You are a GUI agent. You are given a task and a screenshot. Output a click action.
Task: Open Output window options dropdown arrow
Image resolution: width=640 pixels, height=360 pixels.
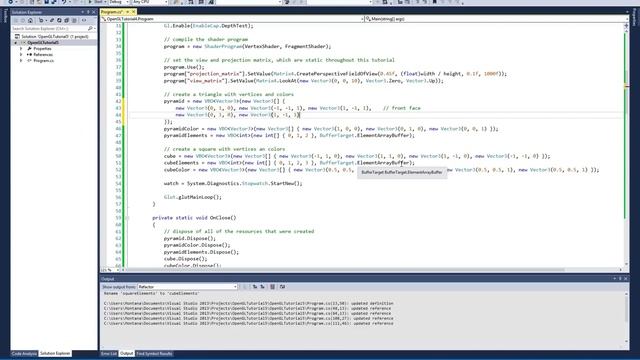[x=614, y=279]
